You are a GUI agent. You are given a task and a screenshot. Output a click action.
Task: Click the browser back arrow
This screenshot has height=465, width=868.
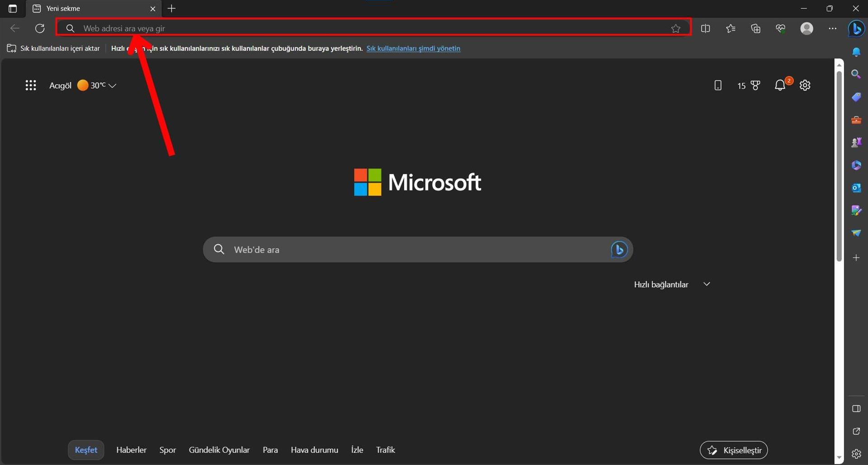[15, 28]
